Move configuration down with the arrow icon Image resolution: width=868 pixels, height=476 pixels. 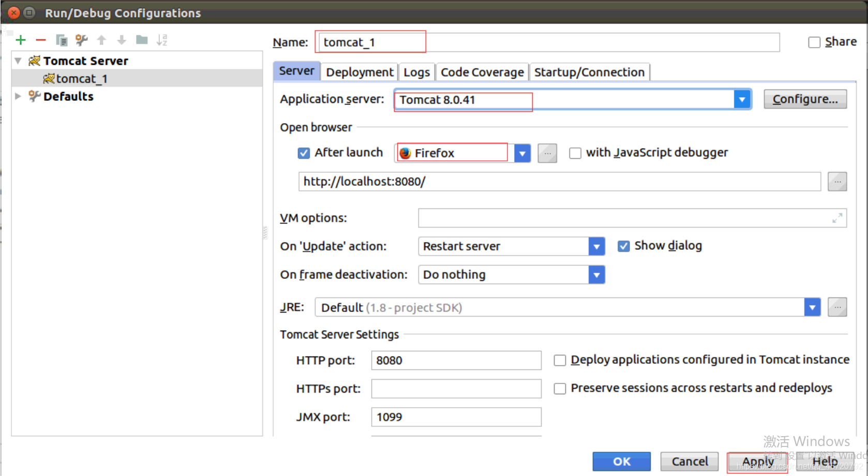[122, 40]
